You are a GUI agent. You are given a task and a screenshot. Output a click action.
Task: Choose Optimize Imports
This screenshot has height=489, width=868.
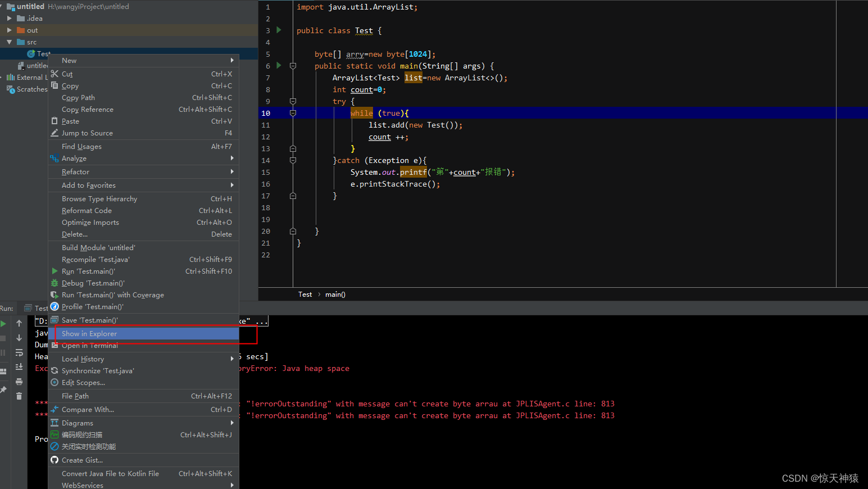[x=143, y=222]
